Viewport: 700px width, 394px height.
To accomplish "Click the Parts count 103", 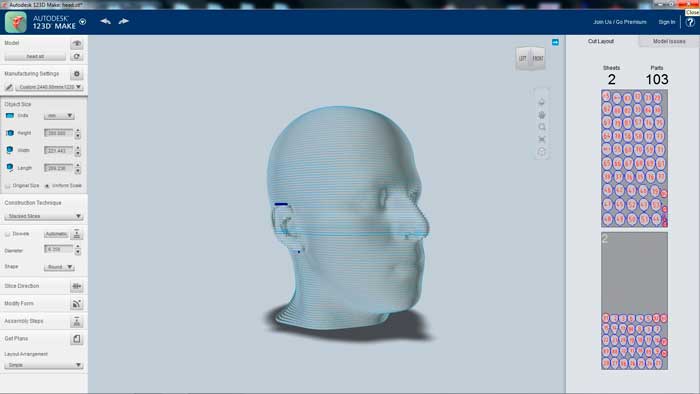I will pos(657,80).
